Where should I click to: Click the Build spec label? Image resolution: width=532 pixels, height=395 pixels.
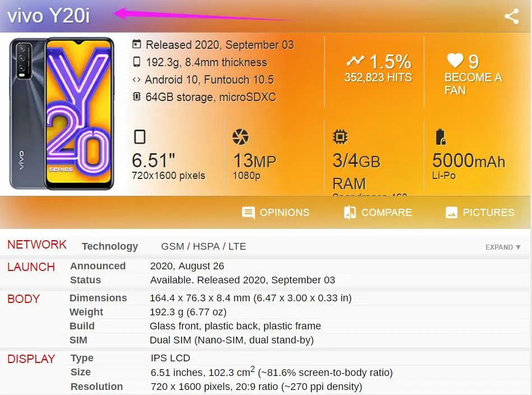(x=82, y=326)
